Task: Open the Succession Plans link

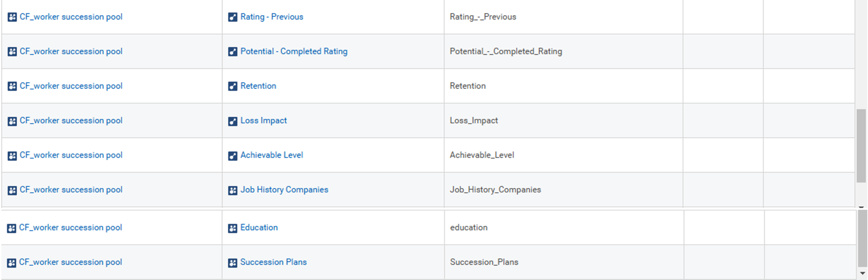Action: (273, 262)
